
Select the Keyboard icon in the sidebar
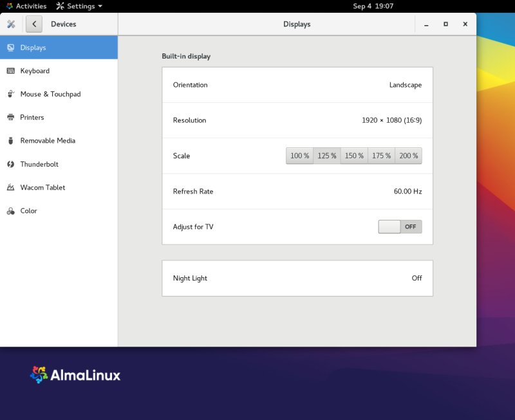coord(12,70)
